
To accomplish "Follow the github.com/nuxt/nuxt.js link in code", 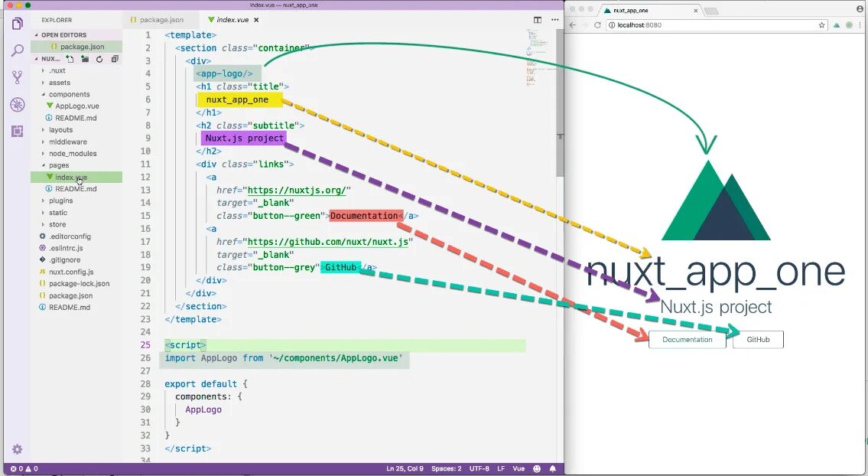I will point(328,242).
